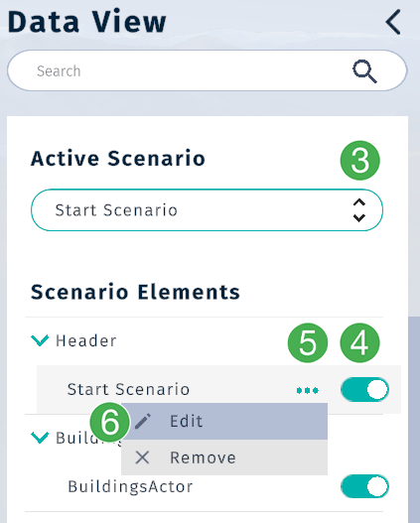Screen dimensions: 420x523
Task: Disable the BuildingsActor toggle switch
Action: pos(364,486)
